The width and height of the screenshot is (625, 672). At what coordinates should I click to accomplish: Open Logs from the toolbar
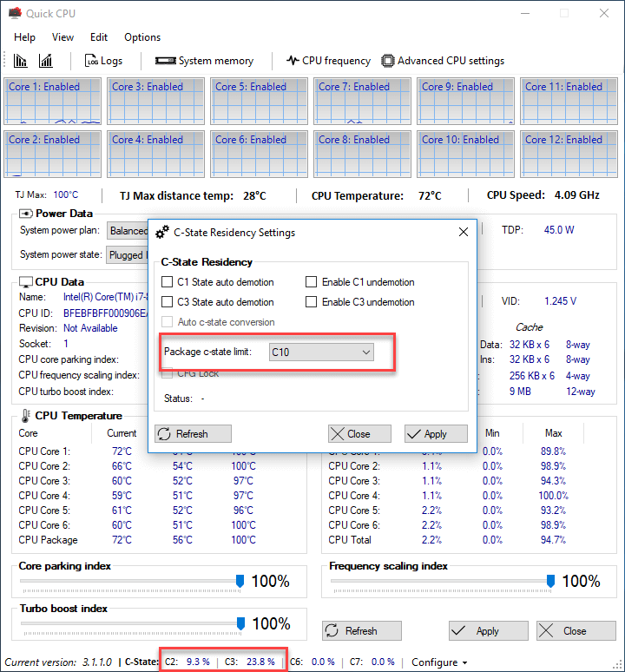pos(103,61)
